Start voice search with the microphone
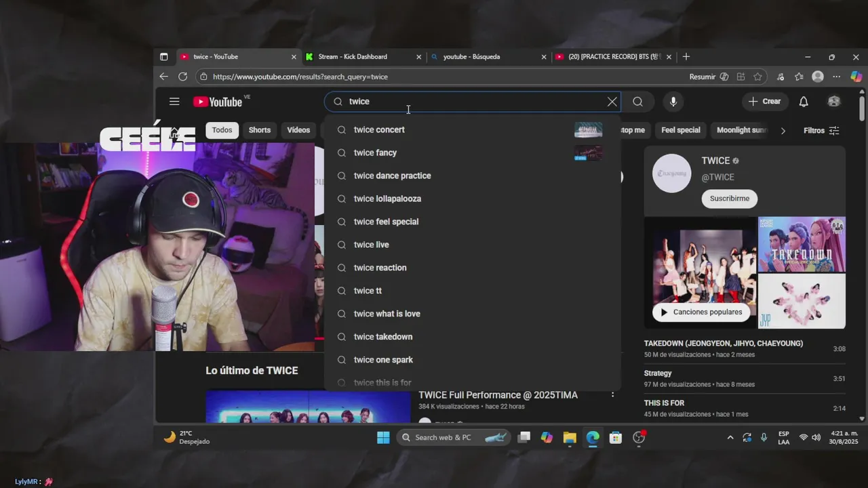Viewport: 868px width, 488px height. [673, 102]
